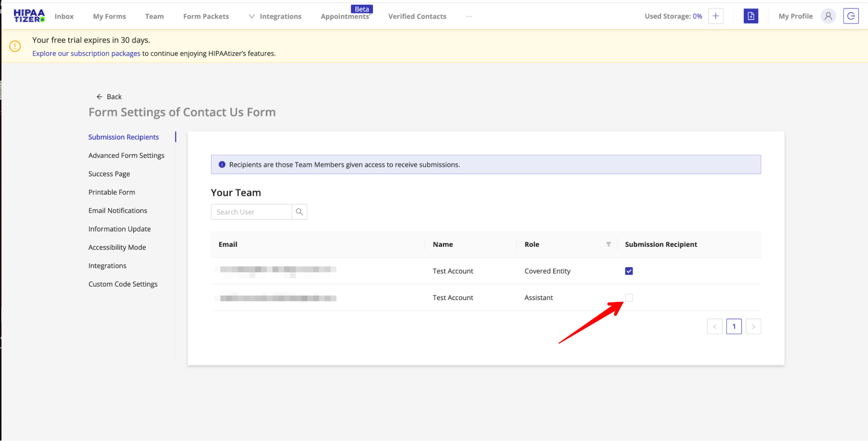This screenshot has height=441, width=868.
Task: Click the Search User input field
Action: [251, 212]
